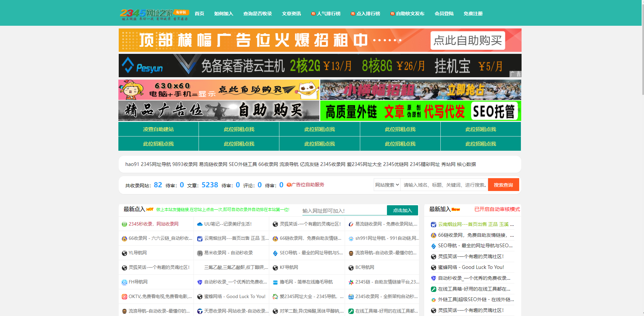This screenshot has height=316, width=644.
Task: Click the 天恩收录网 favicon
Action: tap(200, 311)
